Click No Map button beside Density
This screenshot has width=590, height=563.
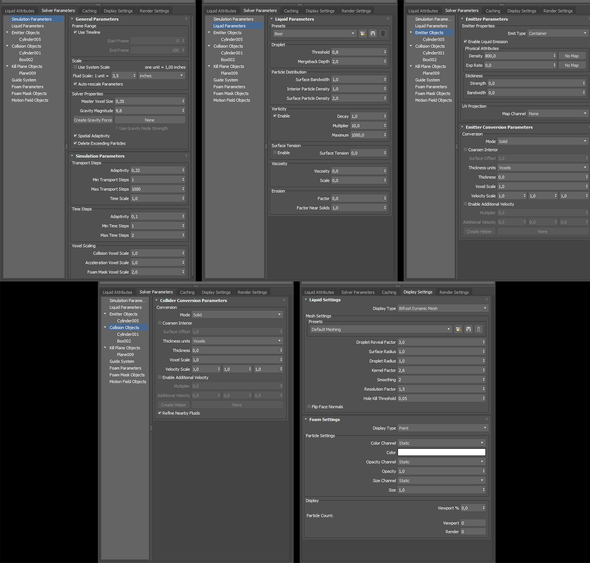pos(572,56)
